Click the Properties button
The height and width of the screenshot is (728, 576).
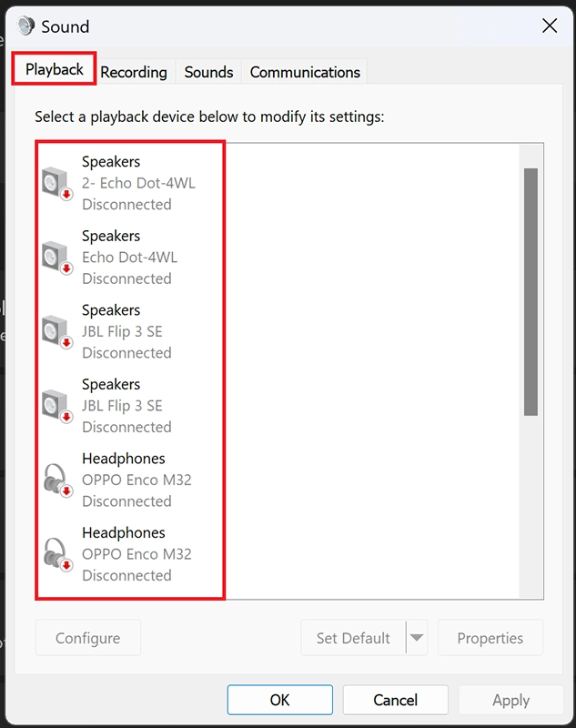click(x=490, y=638)
